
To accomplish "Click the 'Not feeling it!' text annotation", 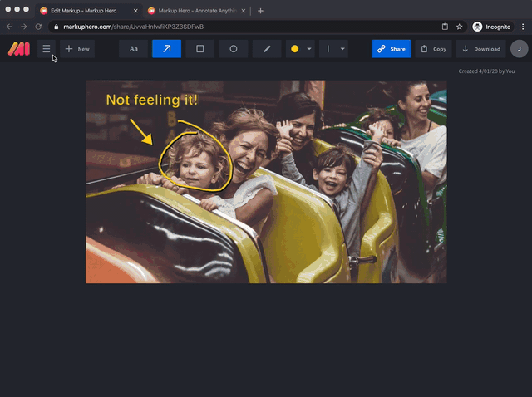I will [x=151, y=100].
